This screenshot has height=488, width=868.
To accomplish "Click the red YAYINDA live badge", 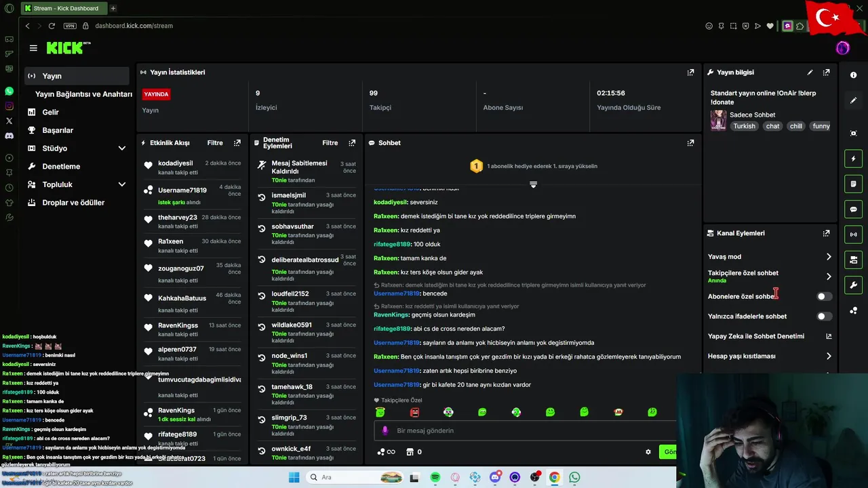I will point(156,94).
